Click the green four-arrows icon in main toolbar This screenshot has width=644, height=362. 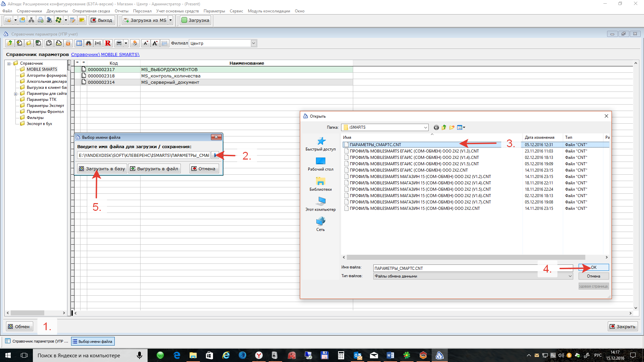(58, 20)
